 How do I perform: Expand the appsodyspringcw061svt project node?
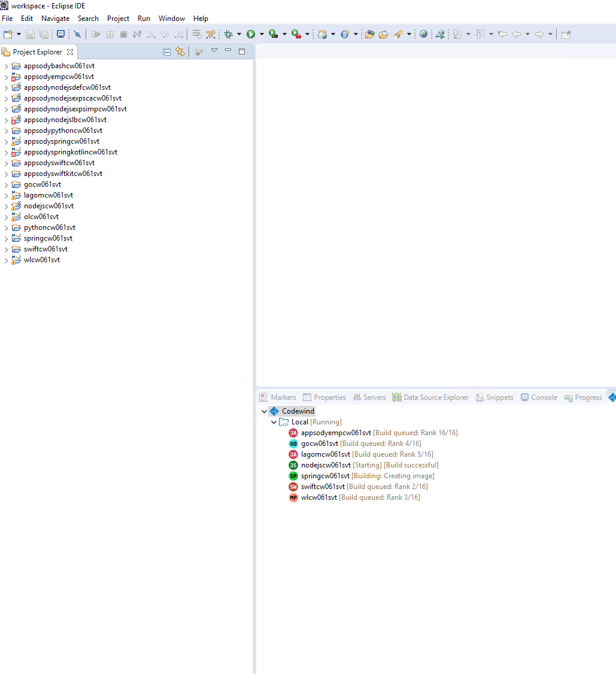click(5, 141)
